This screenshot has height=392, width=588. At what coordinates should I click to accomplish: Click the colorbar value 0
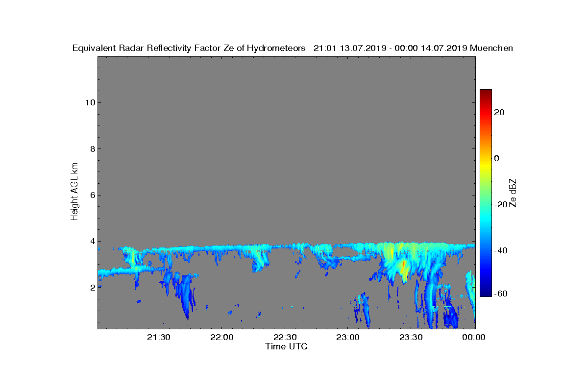(497, 158)
